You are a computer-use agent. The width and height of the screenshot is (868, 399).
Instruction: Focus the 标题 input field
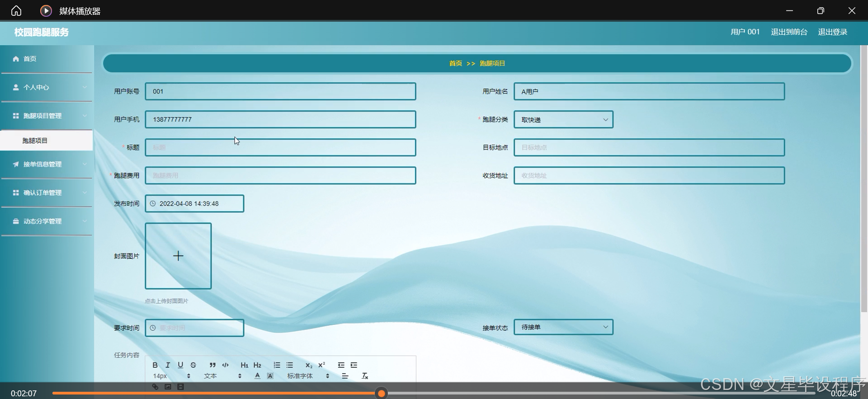coord(280,147)
